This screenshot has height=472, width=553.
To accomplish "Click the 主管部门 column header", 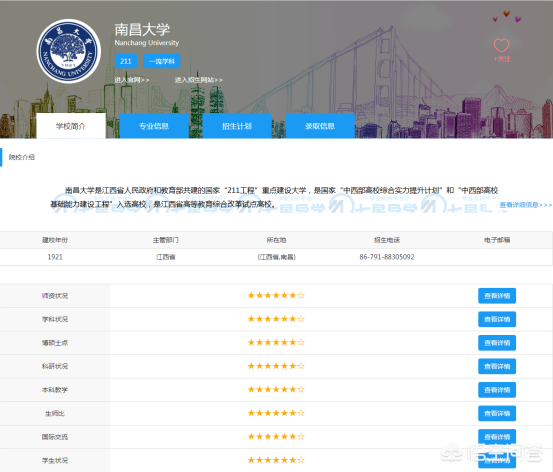I will coord(166,240).
